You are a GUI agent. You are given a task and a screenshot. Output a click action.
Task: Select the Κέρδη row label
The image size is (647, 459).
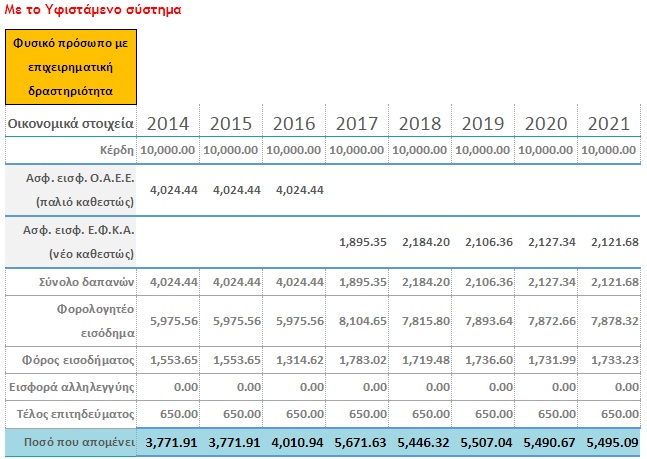click(117, 150)
